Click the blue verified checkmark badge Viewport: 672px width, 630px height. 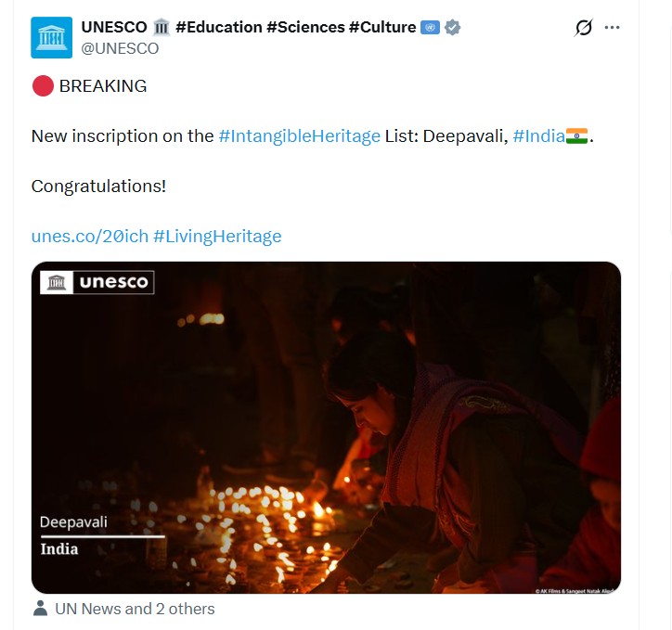click(452, 27)
